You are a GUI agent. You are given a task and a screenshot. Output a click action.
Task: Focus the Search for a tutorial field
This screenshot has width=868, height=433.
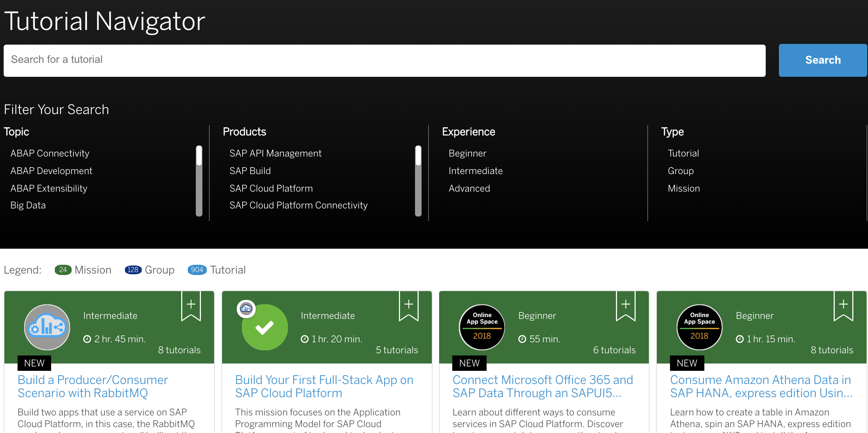(384, 60)
